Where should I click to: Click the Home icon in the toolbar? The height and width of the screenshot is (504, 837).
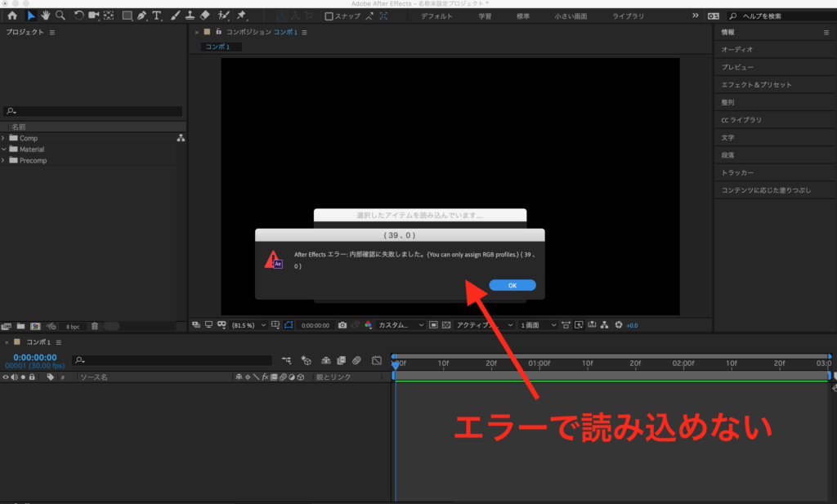click(x=12, y=16)
